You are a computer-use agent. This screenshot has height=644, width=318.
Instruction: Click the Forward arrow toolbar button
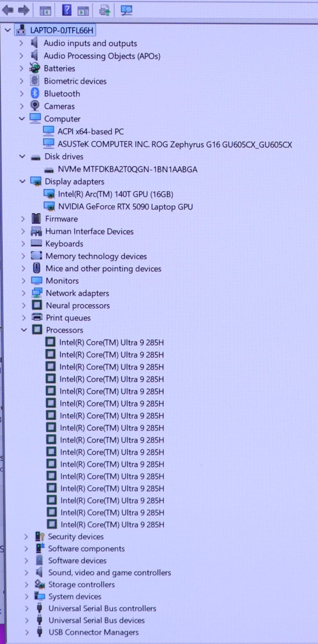(x=24, y=10)
